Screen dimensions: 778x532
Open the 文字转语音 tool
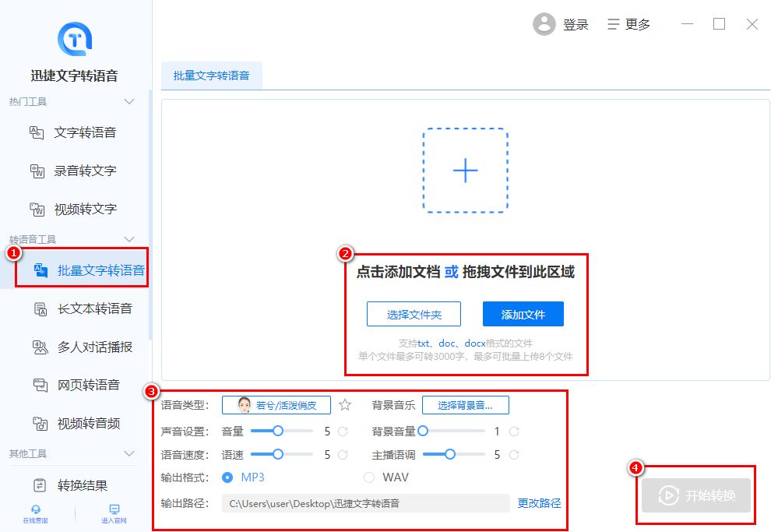point(75,132)
